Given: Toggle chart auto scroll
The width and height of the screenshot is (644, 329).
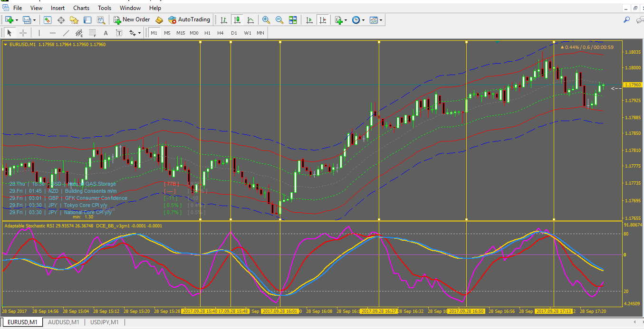Looking at the screenshot, I should tap(309, 20).
